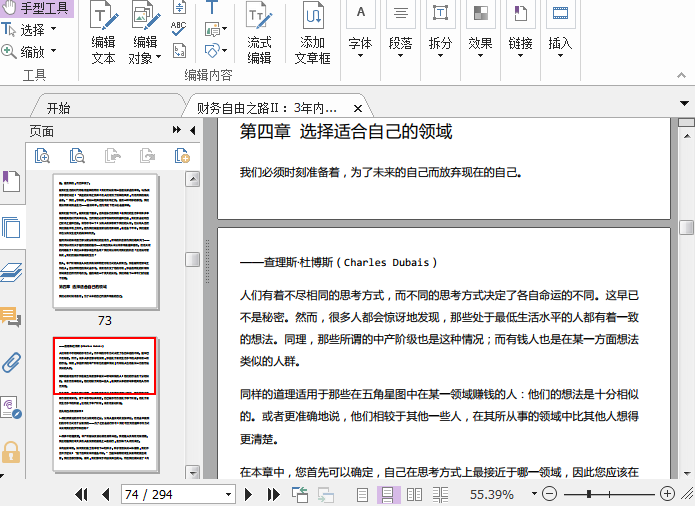Toggle continuous page view mode
Screen dimensions: 695x506
388,494
